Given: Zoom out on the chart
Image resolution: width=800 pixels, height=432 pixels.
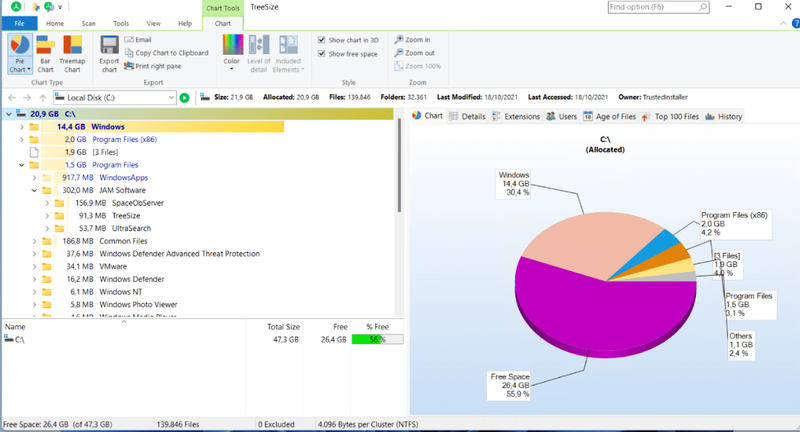Looking at the screenshot, I should click(x=414, y=53).
